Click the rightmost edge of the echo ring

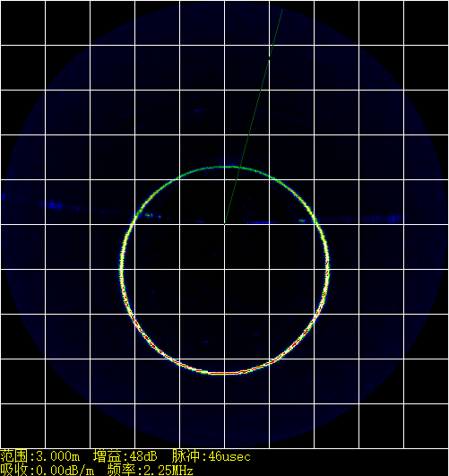coord(328,267)
